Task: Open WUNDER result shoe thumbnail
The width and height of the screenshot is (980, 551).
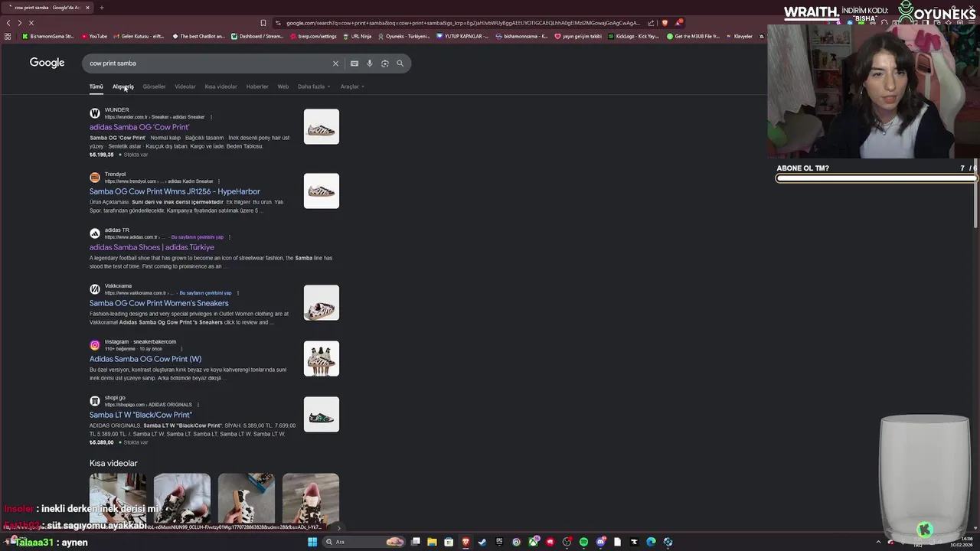Action: click(321, 127)
